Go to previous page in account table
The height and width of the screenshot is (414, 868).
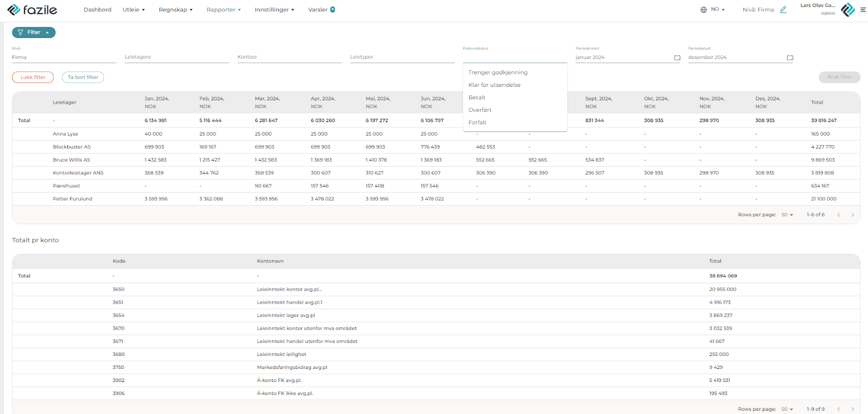(x=839, y=409)
